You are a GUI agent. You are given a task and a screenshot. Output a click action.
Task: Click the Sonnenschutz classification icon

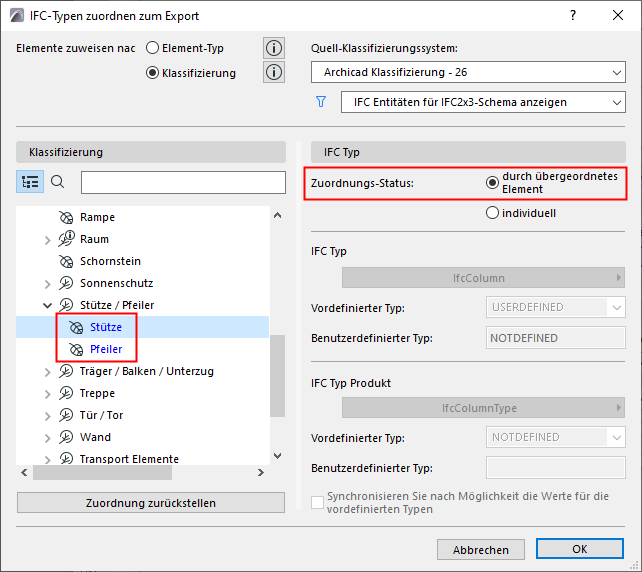tap(66, 283)
